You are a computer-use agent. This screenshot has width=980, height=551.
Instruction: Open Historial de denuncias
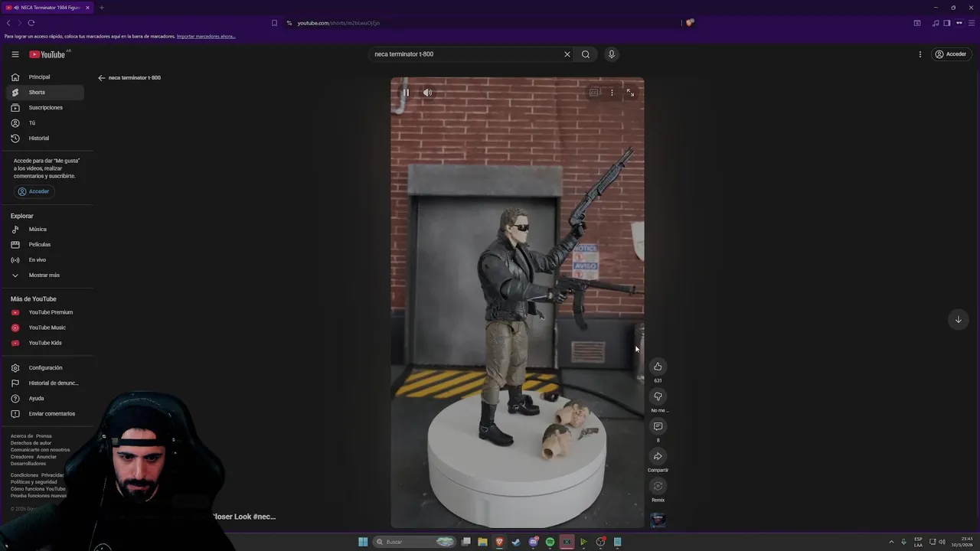click(45, 383)
